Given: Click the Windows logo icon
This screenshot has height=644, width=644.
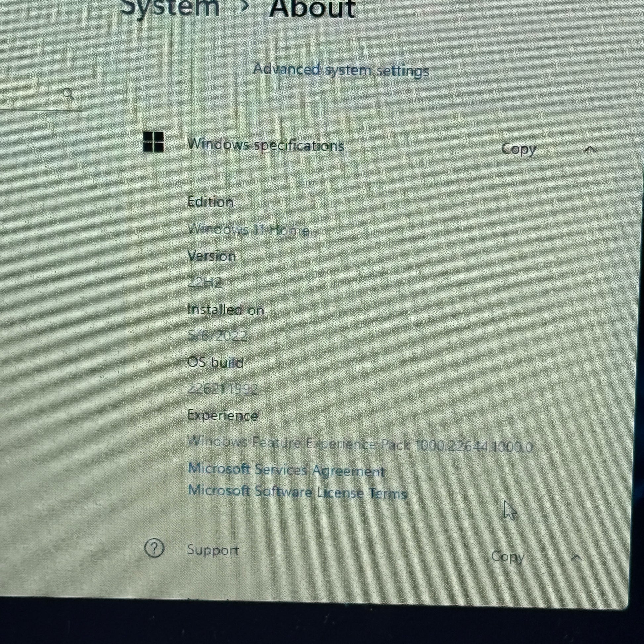Looking at the screenshot, I should 153,142.
